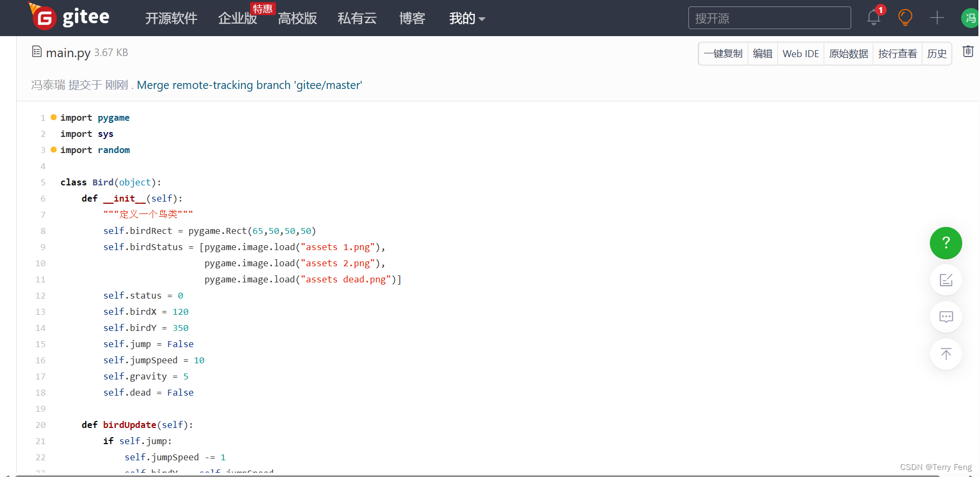The width and height of the screenshot is (980, 477).
Task: Click the orange dot on line 3
Action: [x=53, y=149]
